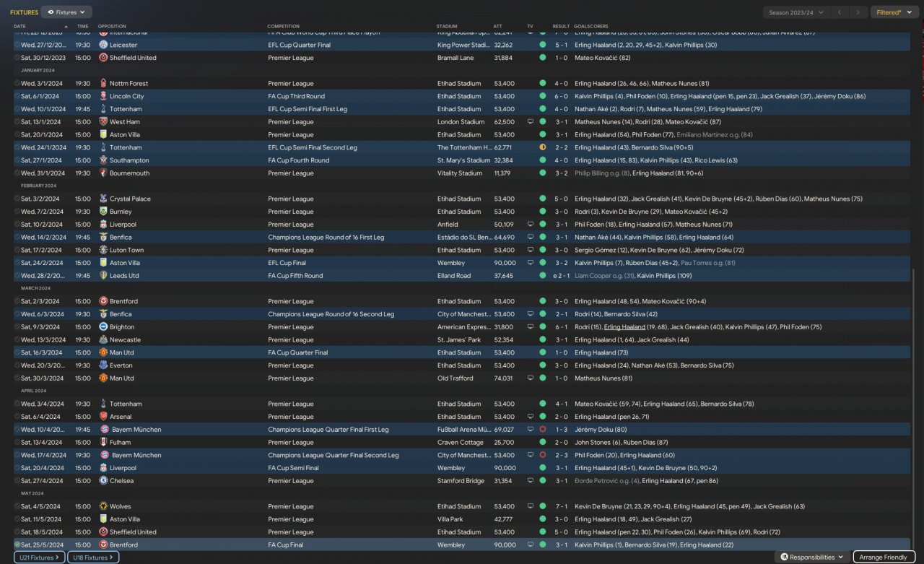Screen dimensions: 924x564
Task: Click the yellow draw indicator in the Tottenham 2-2 row
Action: (x=542, y=147)
